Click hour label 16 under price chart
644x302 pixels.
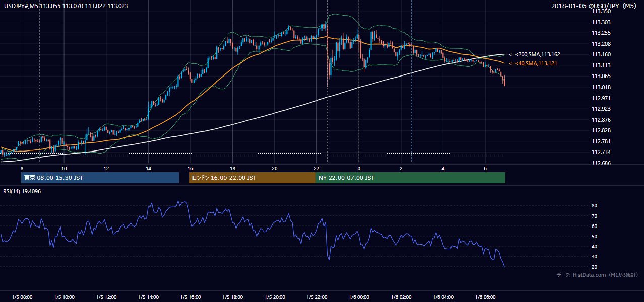[x=190, y=168]
